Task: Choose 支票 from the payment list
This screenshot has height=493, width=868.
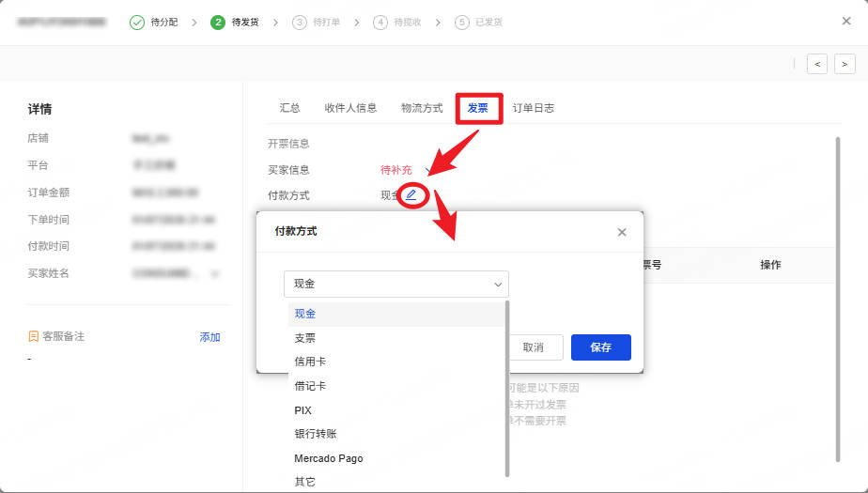Action: (x=395, y=337)
